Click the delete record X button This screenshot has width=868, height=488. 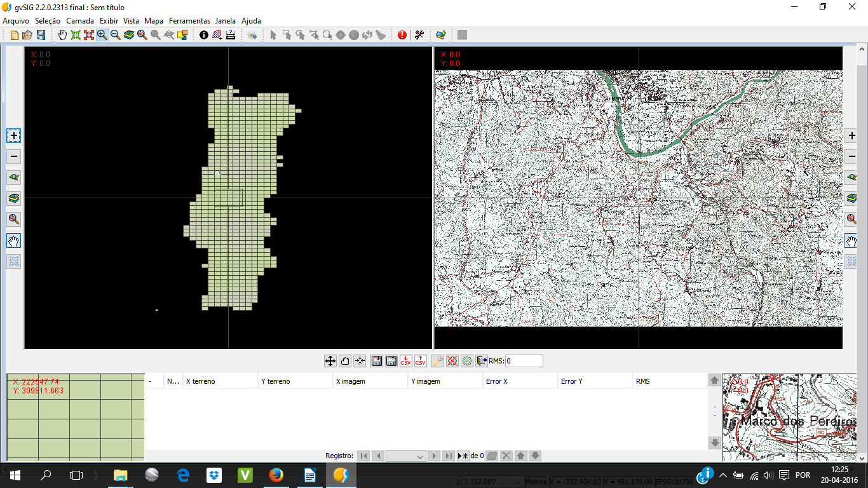pos(506,456)
